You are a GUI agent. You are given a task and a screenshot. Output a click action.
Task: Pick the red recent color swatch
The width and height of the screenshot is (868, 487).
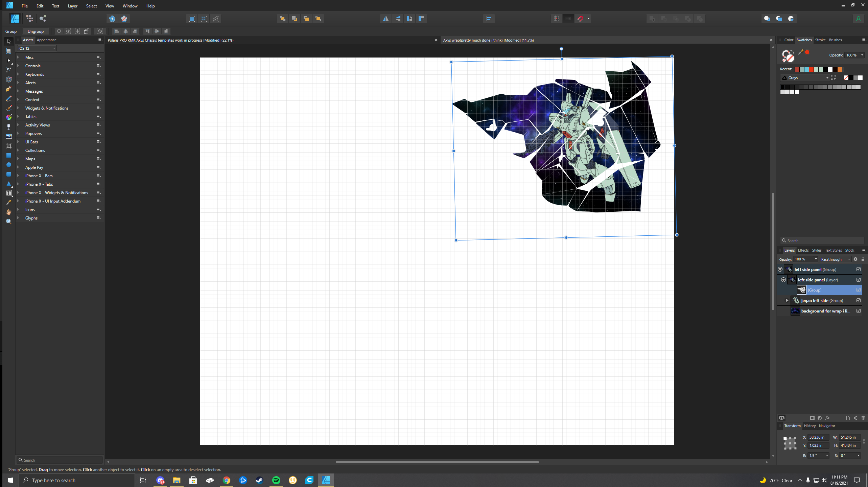pyautogui.click(x=811, y=69)
